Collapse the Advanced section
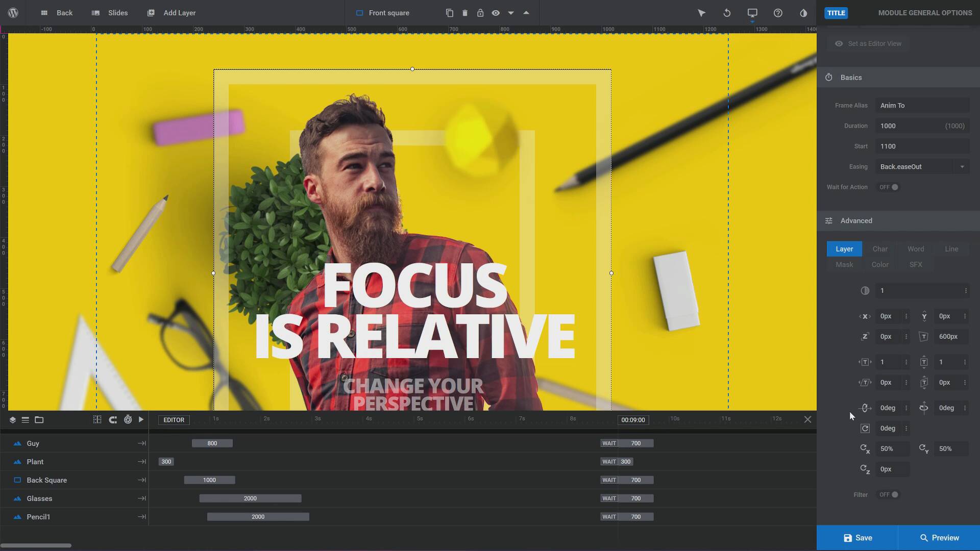This screenshot has height=551, width=980. click(855, 220)
